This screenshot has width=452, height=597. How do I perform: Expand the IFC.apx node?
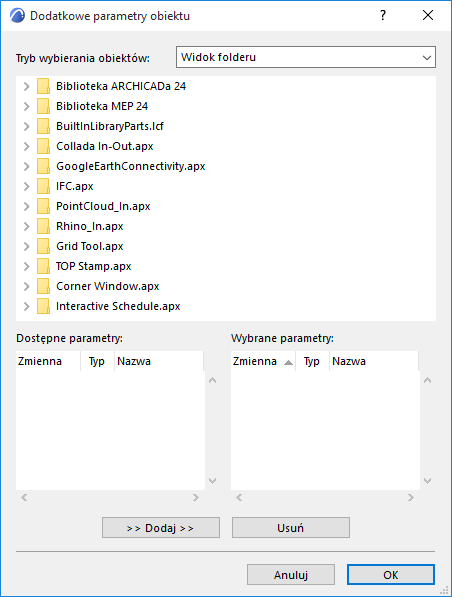pos(27,186)
